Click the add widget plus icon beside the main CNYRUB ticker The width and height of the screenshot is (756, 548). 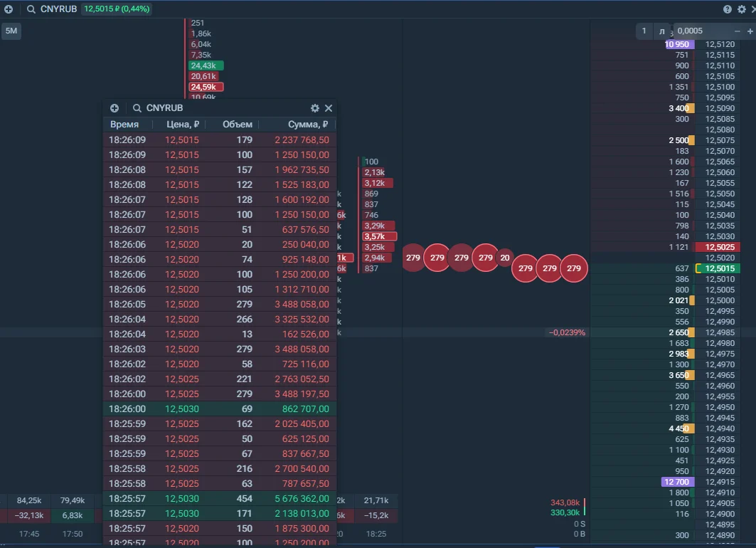pyautogui.click(x=9, y=9)
